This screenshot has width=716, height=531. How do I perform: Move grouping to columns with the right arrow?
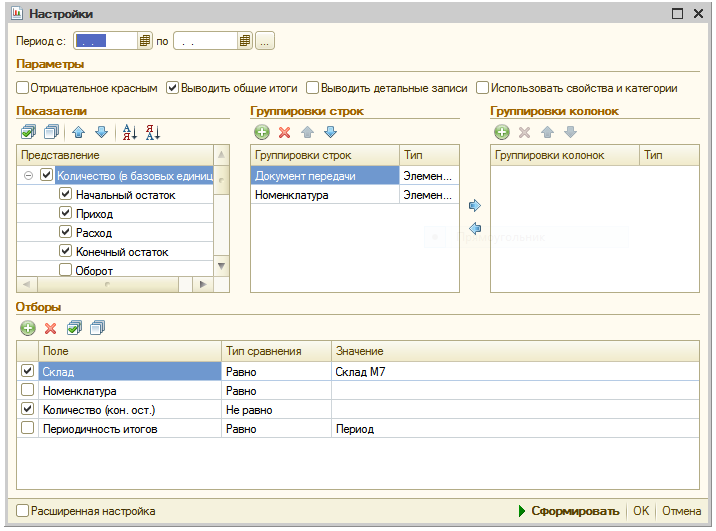pyautogui.click(x=475, y=205)
